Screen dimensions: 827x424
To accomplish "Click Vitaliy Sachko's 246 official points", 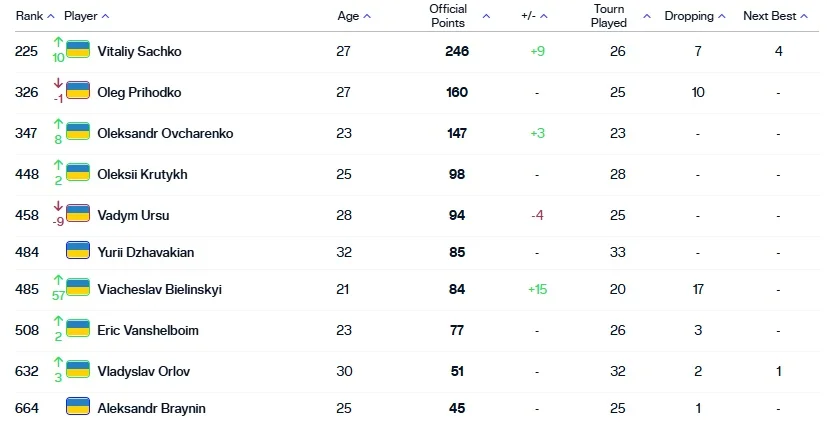I will click(457, 51).
